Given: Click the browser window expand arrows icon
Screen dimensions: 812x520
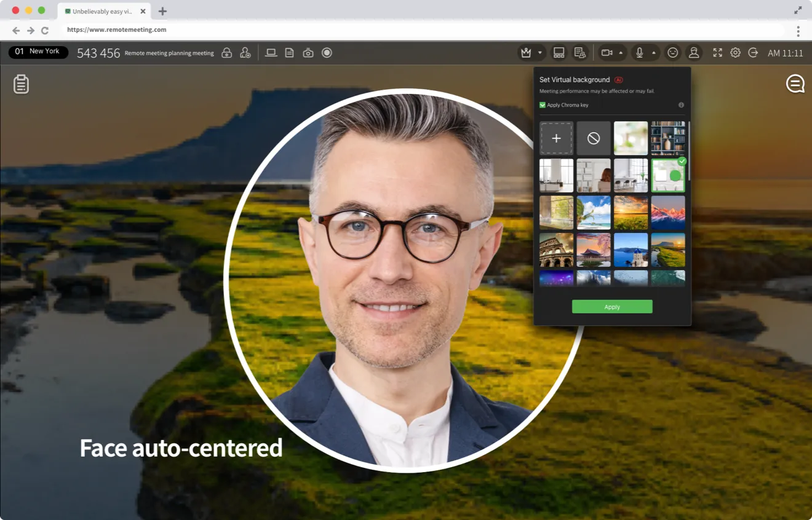Looking at the screenshot, I should click(x=798, y=10).
